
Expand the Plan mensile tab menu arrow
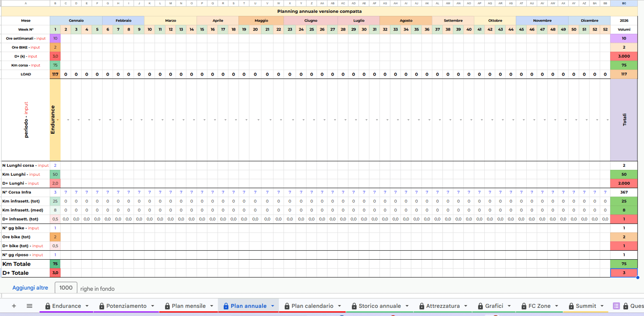[212, 306]
